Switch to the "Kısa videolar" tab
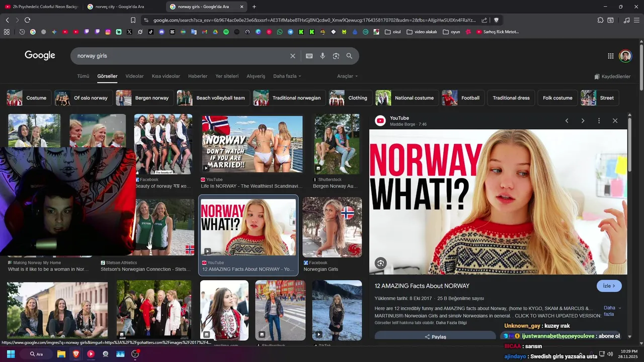The image size is (644, 362). (166, 76)
